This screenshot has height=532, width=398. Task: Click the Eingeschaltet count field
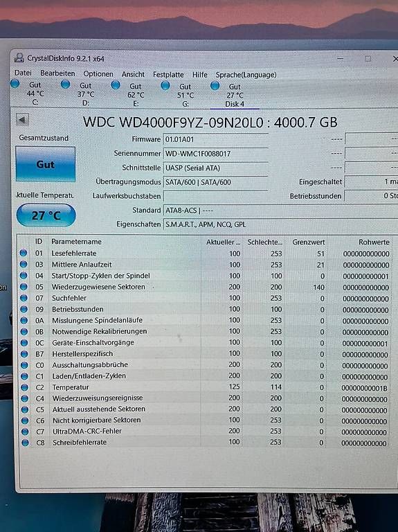click(371, 182)
